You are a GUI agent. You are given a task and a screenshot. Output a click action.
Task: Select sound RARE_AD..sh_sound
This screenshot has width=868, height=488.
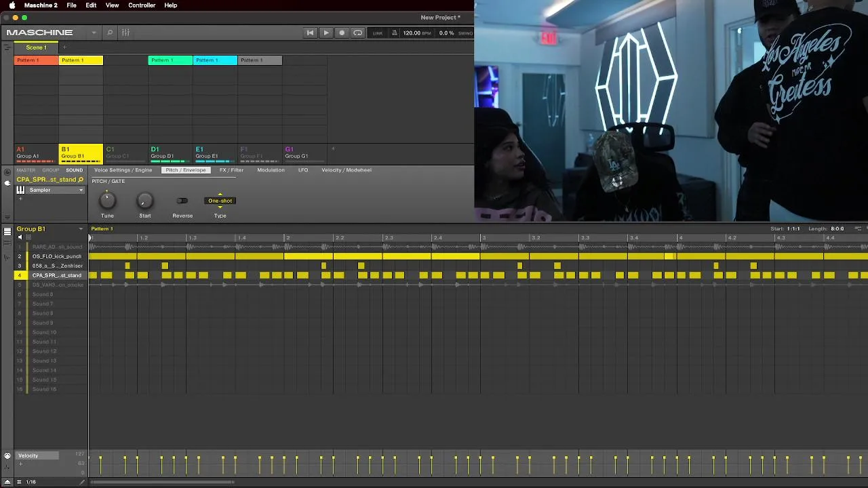(x=57, y=247)
